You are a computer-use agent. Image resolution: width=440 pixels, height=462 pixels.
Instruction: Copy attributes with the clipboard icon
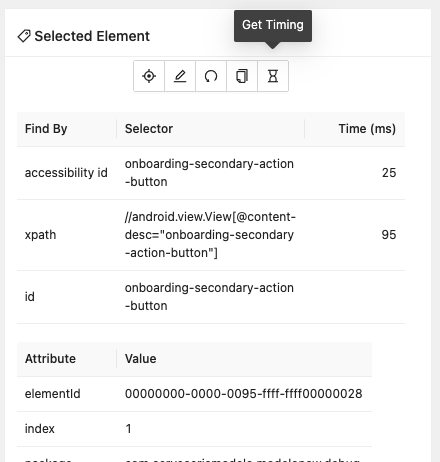242,76
